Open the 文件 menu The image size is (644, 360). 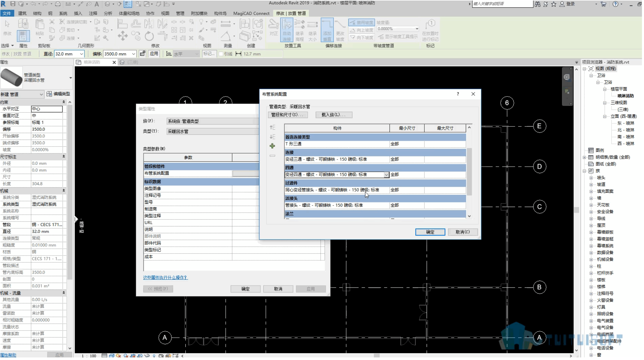pos(7,13)
